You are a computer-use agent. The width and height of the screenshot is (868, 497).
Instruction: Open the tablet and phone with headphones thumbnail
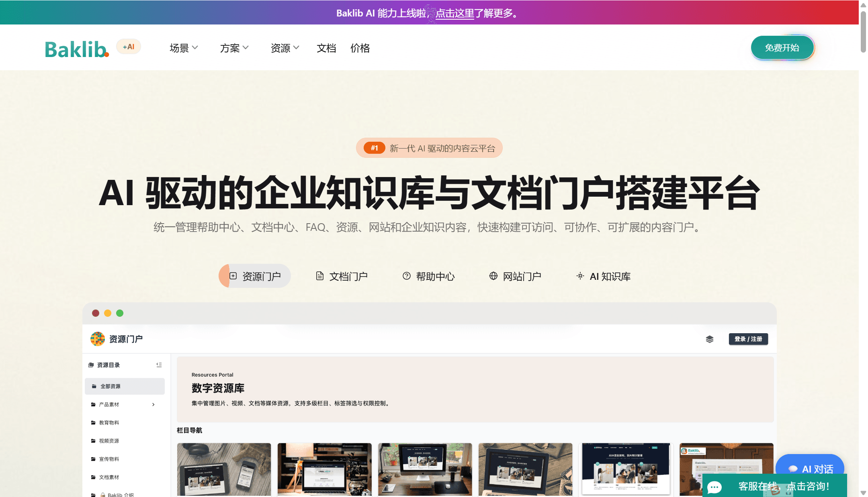224,469
